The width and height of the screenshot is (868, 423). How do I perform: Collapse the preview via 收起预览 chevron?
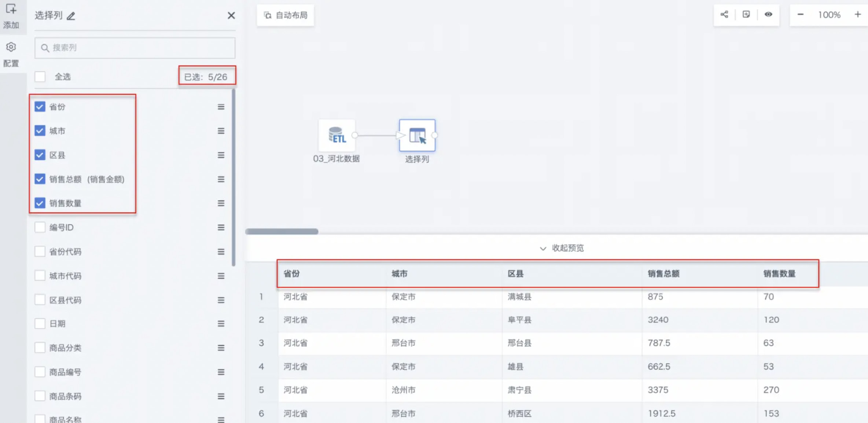pyautogui.click(x=543, y=249)
